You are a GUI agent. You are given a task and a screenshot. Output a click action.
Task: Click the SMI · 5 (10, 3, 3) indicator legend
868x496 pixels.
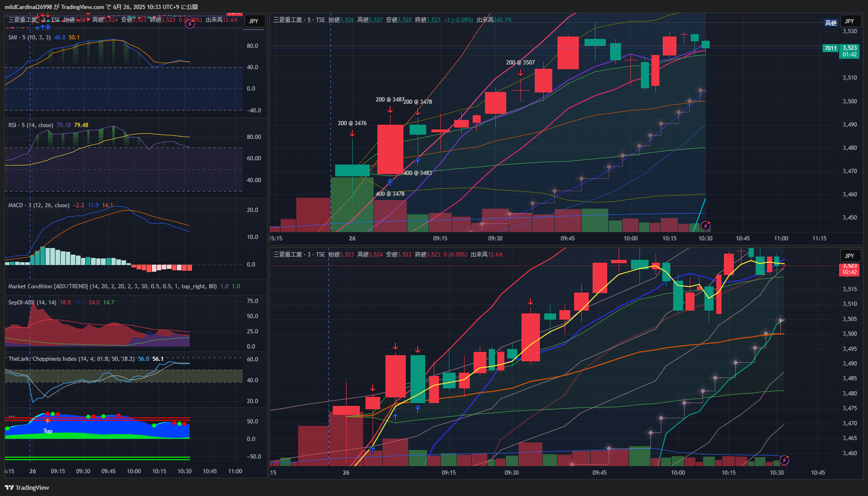(x=29, y=37)
